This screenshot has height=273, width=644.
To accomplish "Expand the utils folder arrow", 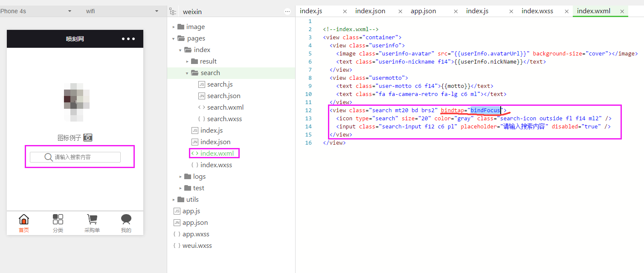I will coord(174,200).
